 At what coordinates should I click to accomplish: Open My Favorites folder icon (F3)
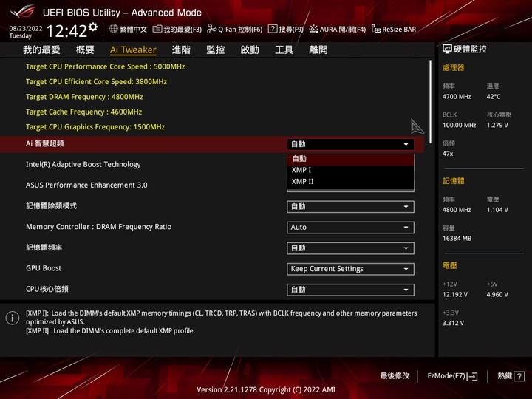(x=157, y=29)
